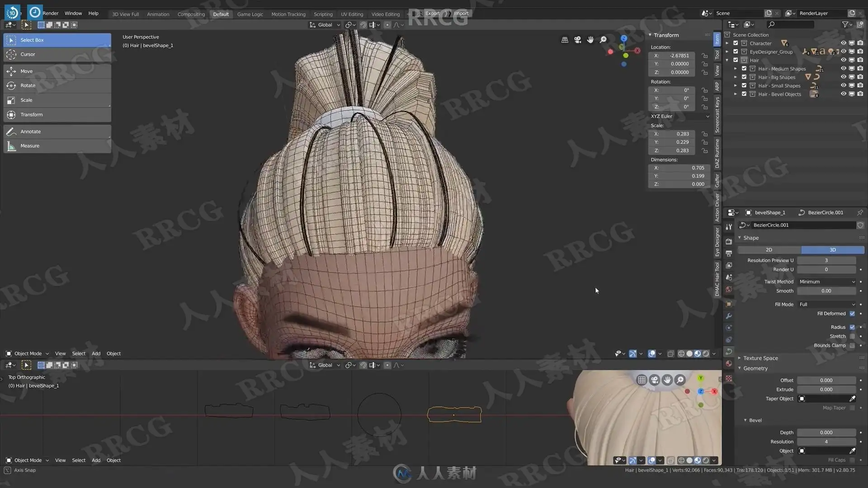This screenshot has height=488, width=868.
Task: Switch curve shape to 2D
Action: [769, 250]
